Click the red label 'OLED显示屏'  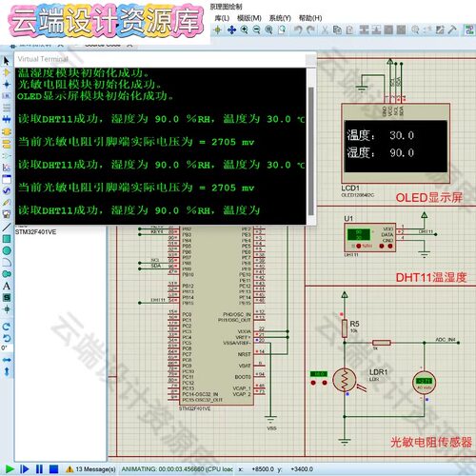429,198
